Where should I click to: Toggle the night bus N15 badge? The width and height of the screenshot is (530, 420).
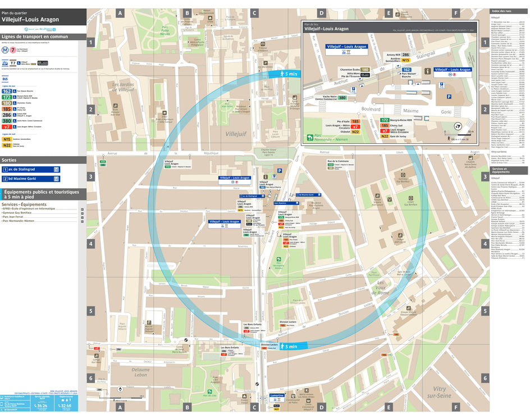click(7, 138)
